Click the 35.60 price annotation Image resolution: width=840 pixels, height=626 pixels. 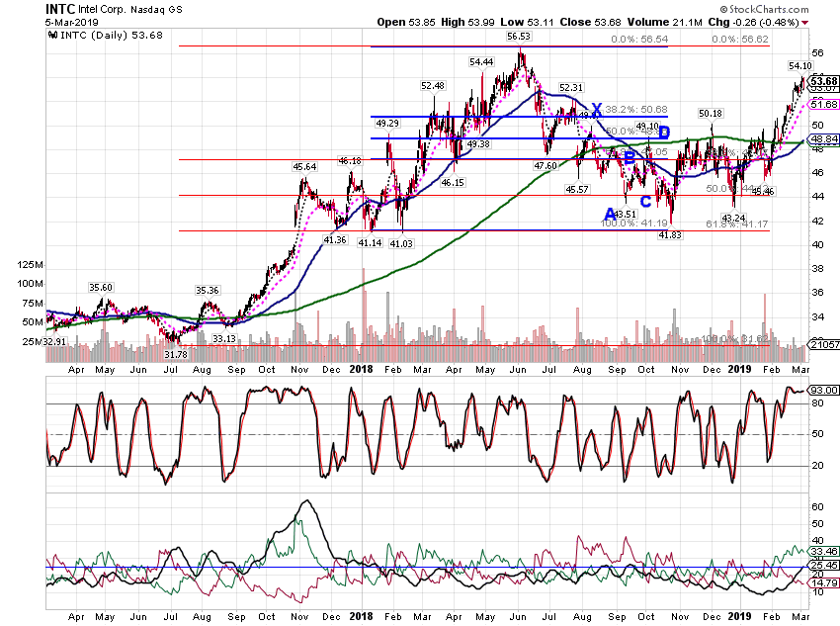tap(101, 288)
